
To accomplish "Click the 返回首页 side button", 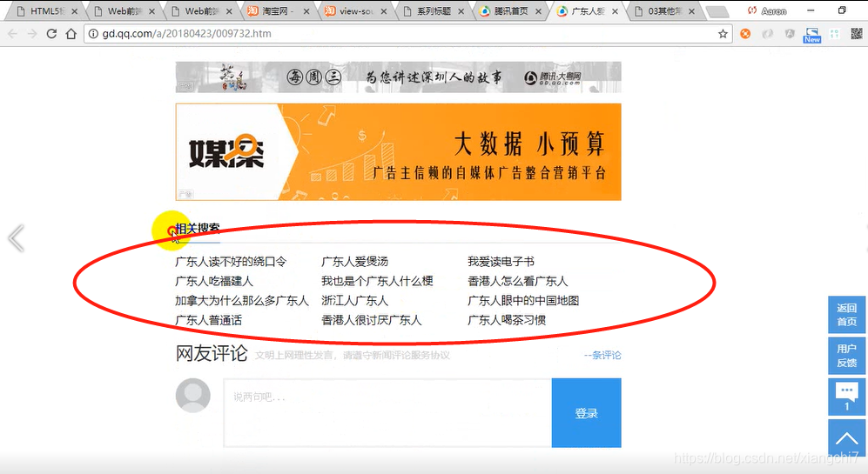I will pyautogui.click(x=846, y=315).
